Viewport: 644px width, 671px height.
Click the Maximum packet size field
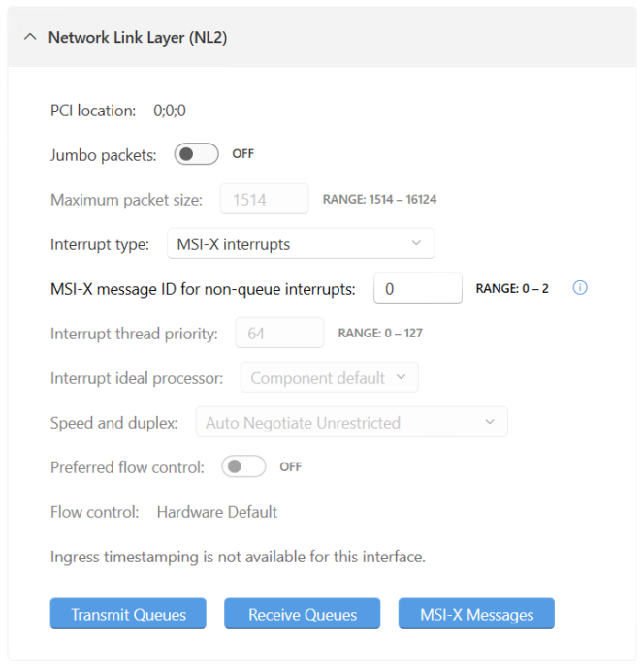(x=264, y=200)
